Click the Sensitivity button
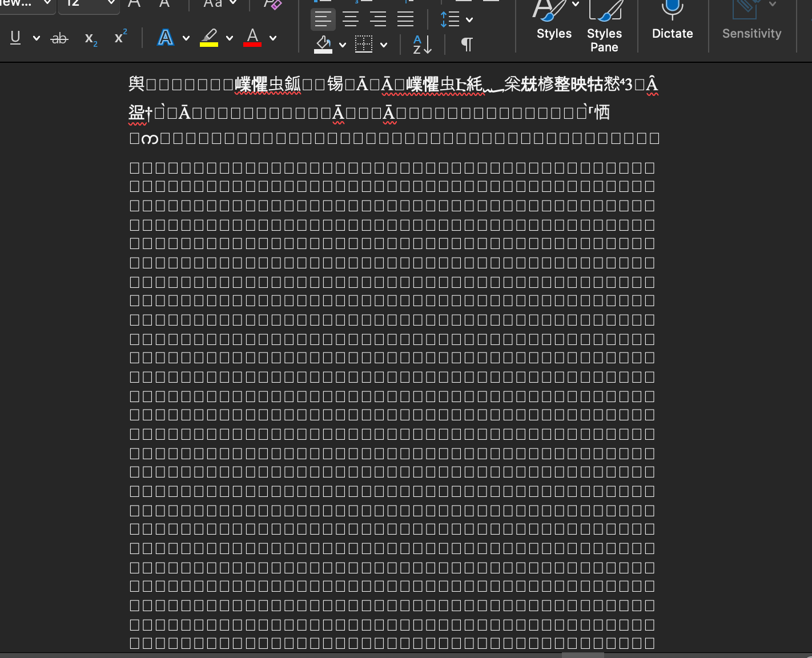Image resolution: width=812 pixels, height=658 pixels. (751, 21)
